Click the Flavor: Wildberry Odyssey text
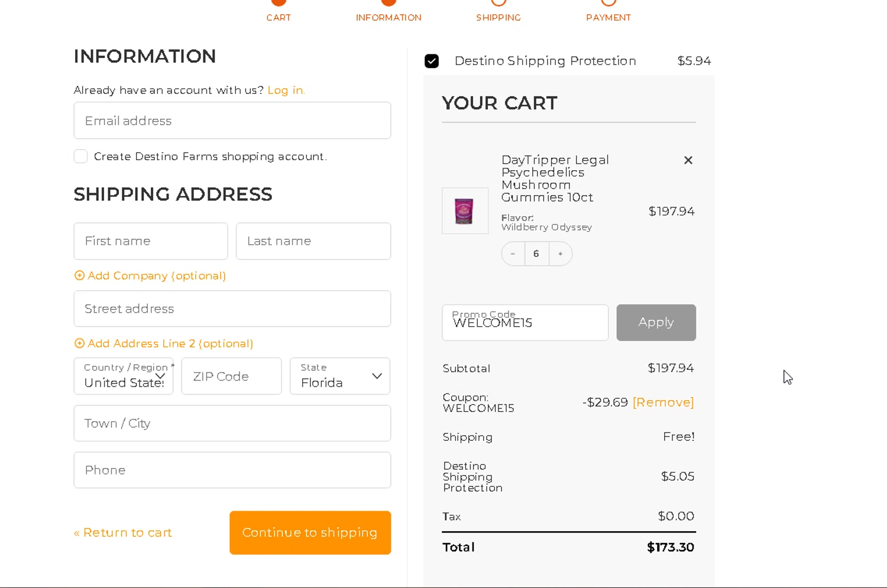Screen dimensions: 887x588 (x=546, y=222)
